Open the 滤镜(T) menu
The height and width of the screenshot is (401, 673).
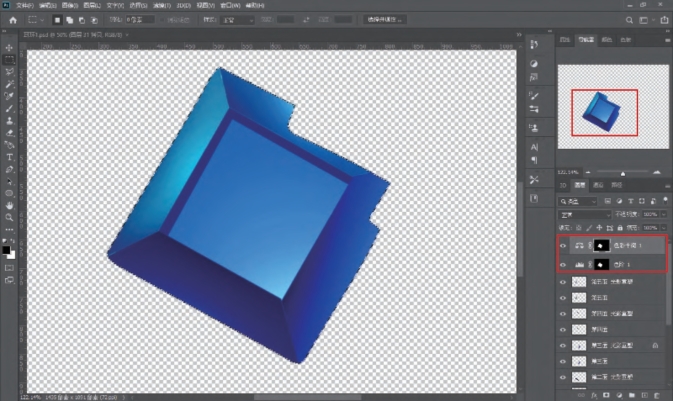point(162,6)
